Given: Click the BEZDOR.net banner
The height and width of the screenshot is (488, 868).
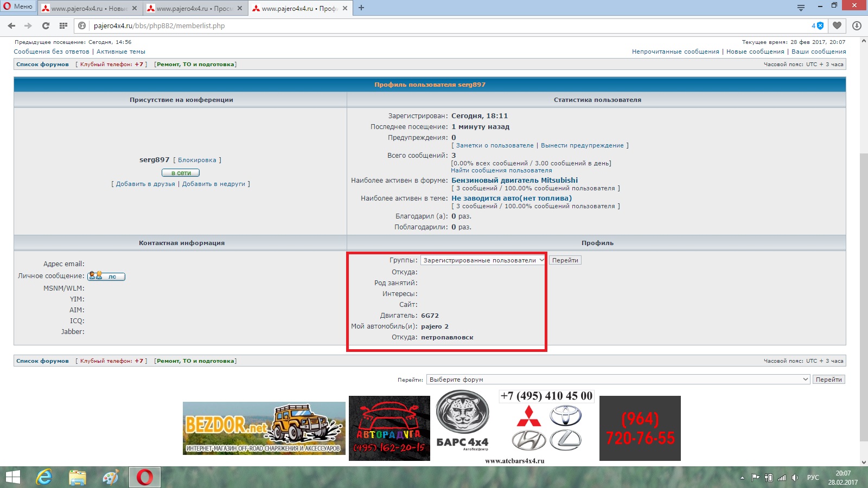Looking at the screenshot, I should pos(264,428).
